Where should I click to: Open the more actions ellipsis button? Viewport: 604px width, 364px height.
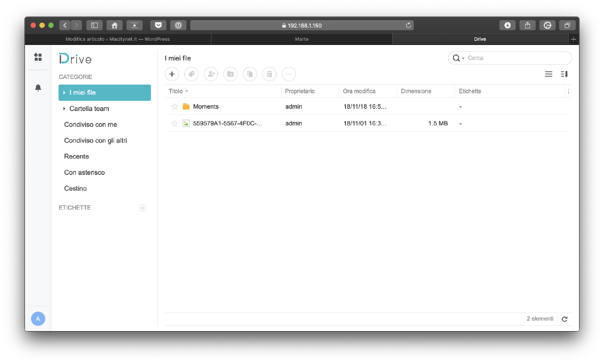point(289,74)
